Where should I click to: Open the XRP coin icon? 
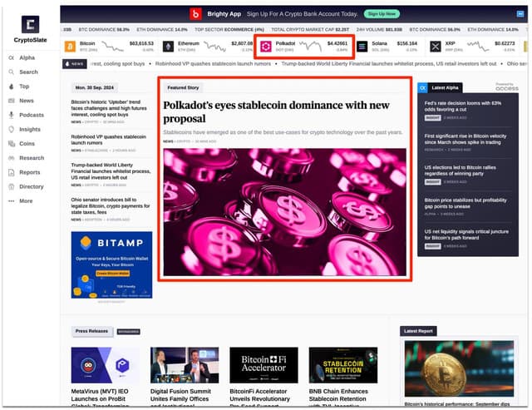(x=436, y=46)
